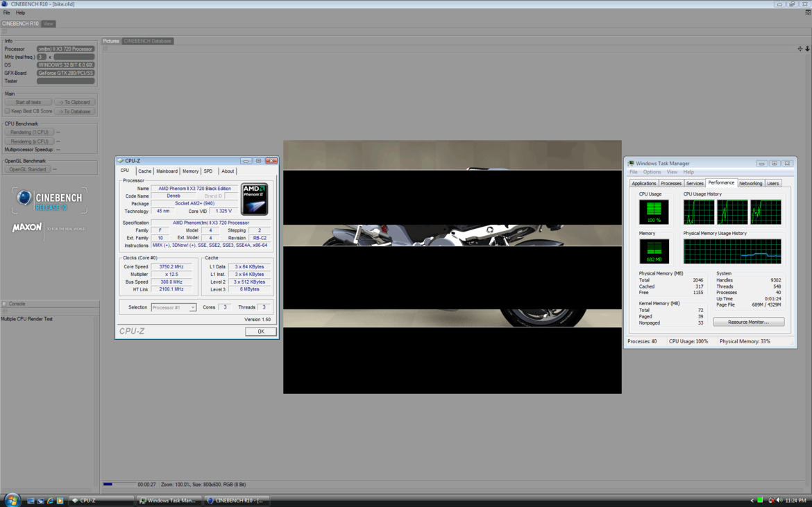Select the CINEBENCH Database tab
The height and width of the screenshot is (507, 812).
pyautogui.click(x=148, y=41)
